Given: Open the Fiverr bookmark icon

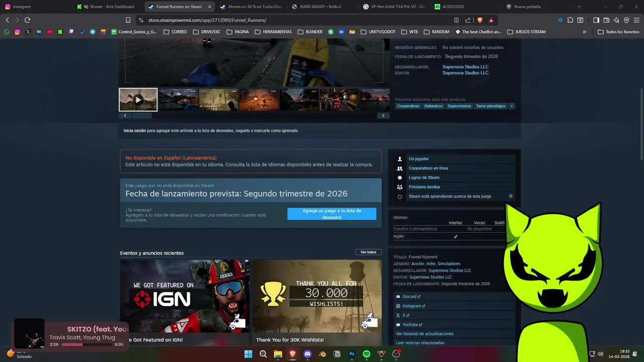Looking at the screenshot, I should pyautogui.click(x=331, y=32).
